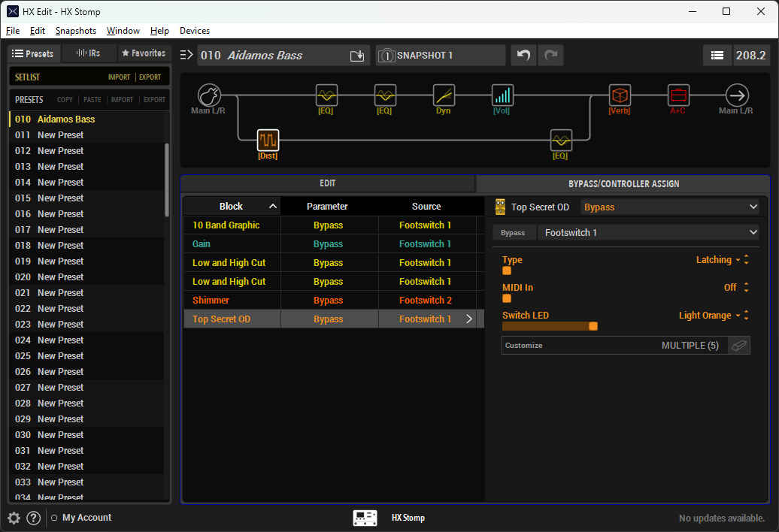The width and height of the screenshot is (779, 532).
Task: Select the second EQ block on the upper path
Action: 385,95
